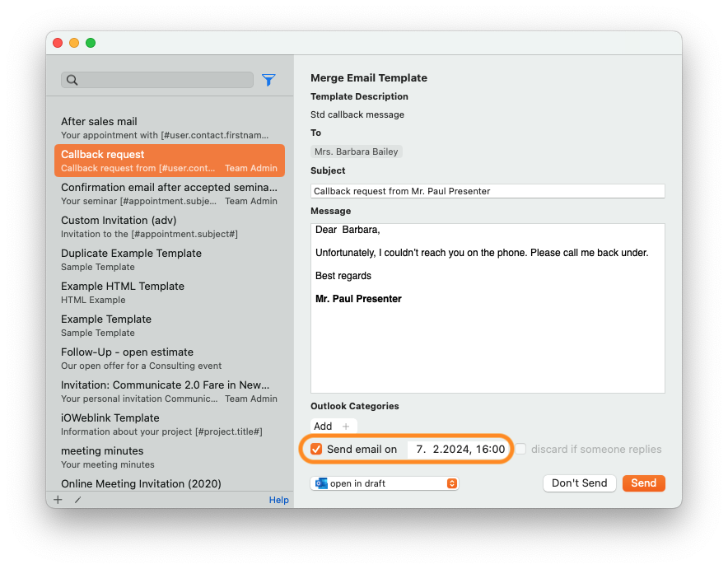This screenshot has width=728, height=569.
Task: Select Follow-Up - open estimate template
Action: pyautogui.click(x=170, y=358)
